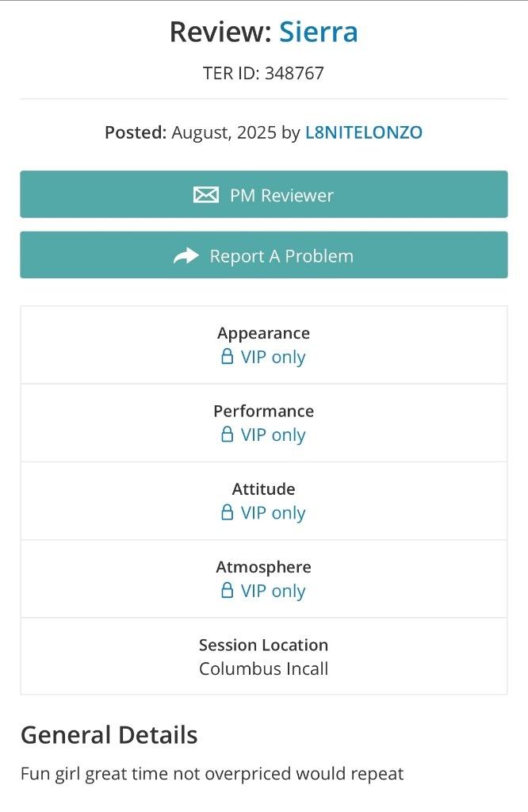Viewport: 528px width, 812px height.
Task: Click the envelope icon on PM Reviewer
Action: pyautogui.click(x=206, y=195)
